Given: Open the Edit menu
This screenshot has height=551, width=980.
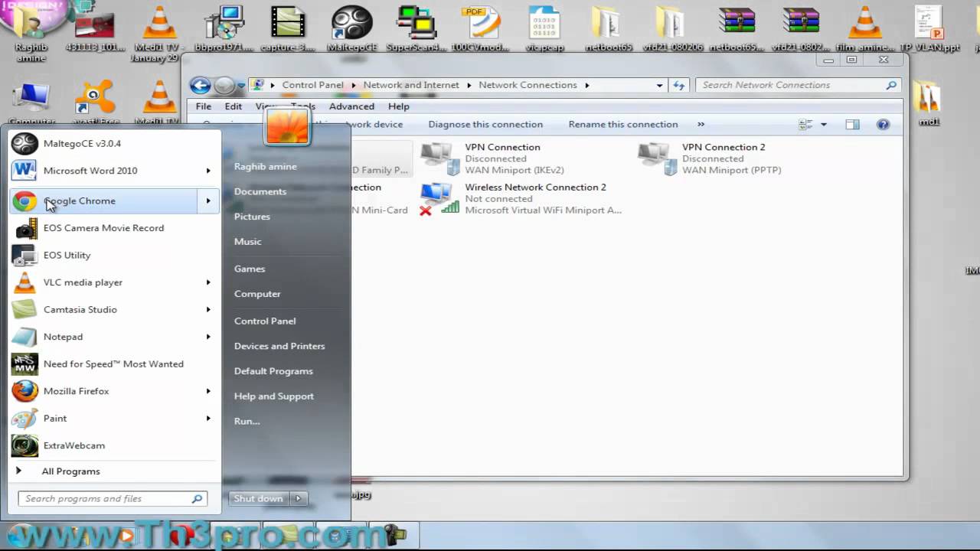Looking at the screenshot, I should coord(233,106).
